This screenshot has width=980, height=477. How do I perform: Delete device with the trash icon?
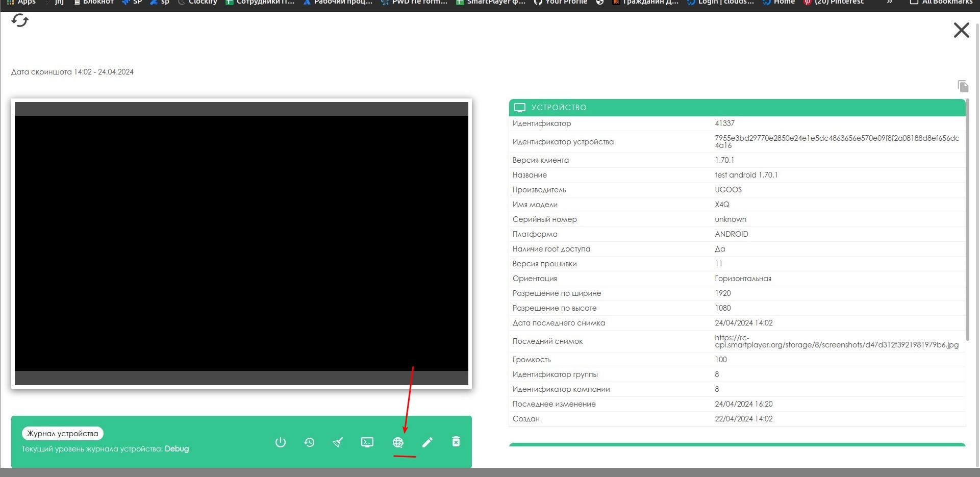coord(456,442)
